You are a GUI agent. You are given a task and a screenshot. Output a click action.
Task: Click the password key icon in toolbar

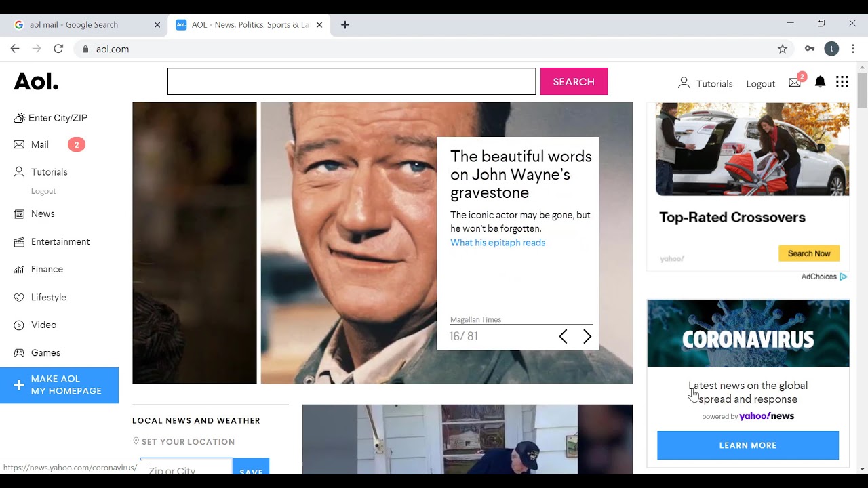tap(810, 49)
